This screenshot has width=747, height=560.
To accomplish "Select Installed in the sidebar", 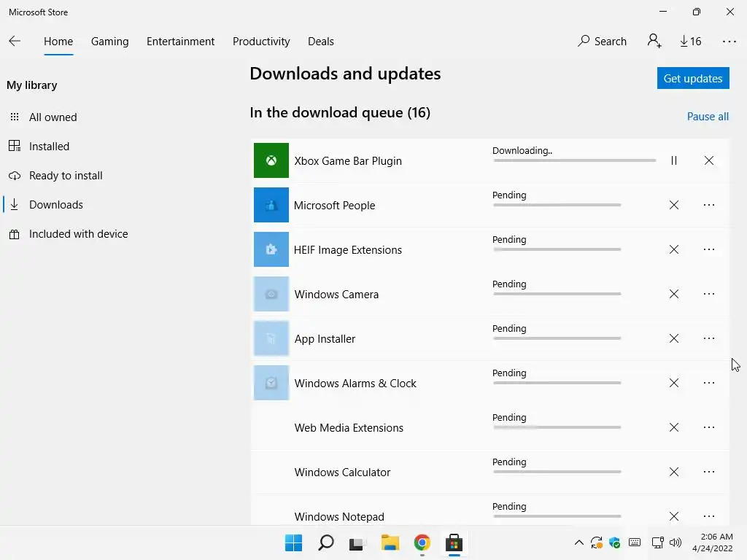I will 39,146.
